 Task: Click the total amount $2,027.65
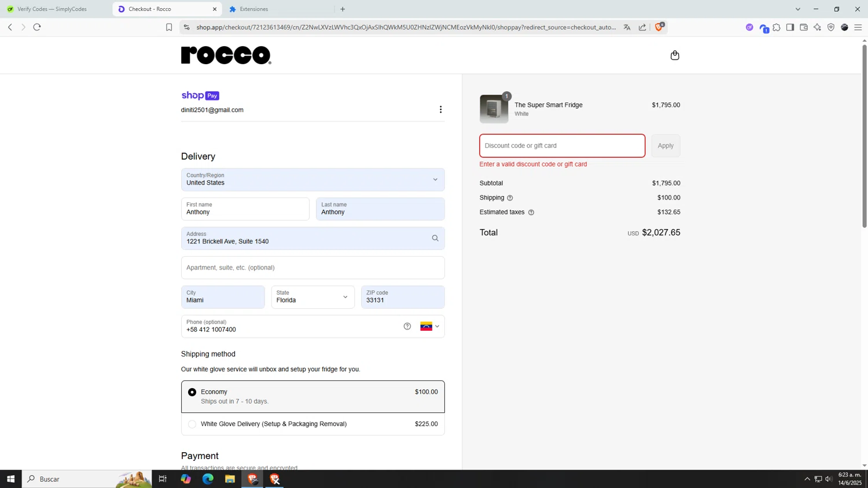[x=661, y=232]
